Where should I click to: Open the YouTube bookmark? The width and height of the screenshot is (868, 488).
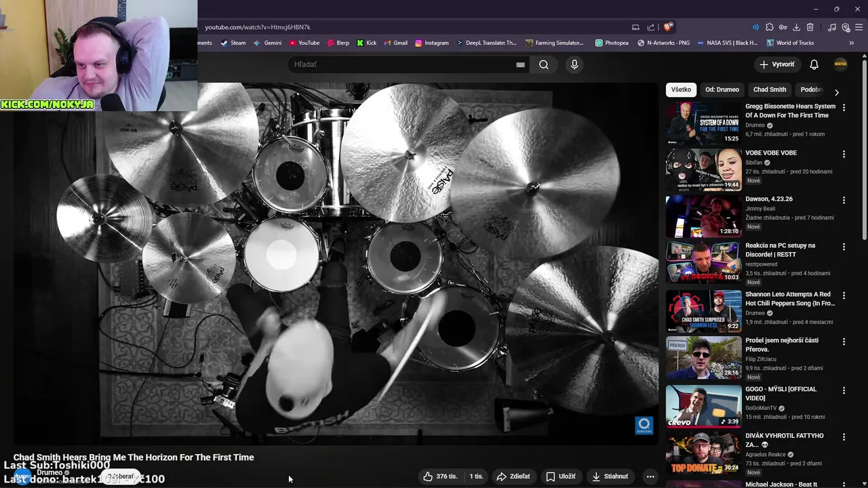tap(304, 43)
